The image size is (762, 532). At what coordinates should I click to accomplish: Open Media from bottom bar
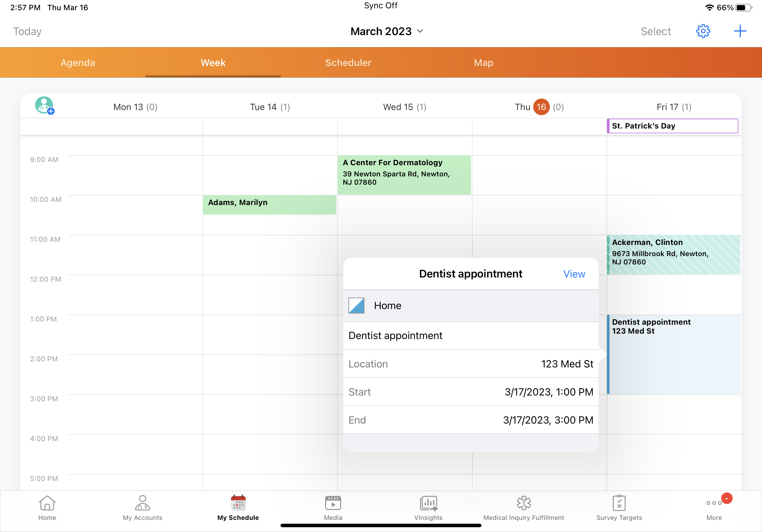click(x=333, y=508)
